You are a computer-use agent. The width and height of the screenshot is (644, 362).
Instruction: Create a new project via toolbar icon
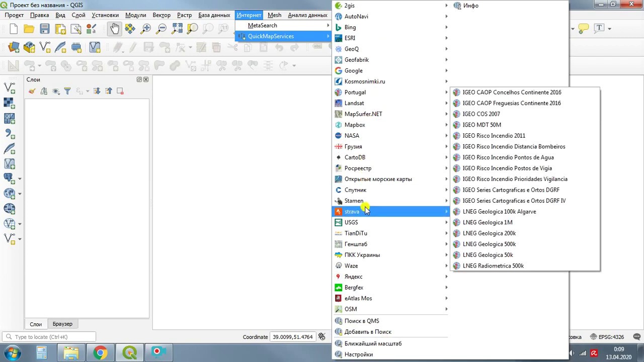(14, 29)
